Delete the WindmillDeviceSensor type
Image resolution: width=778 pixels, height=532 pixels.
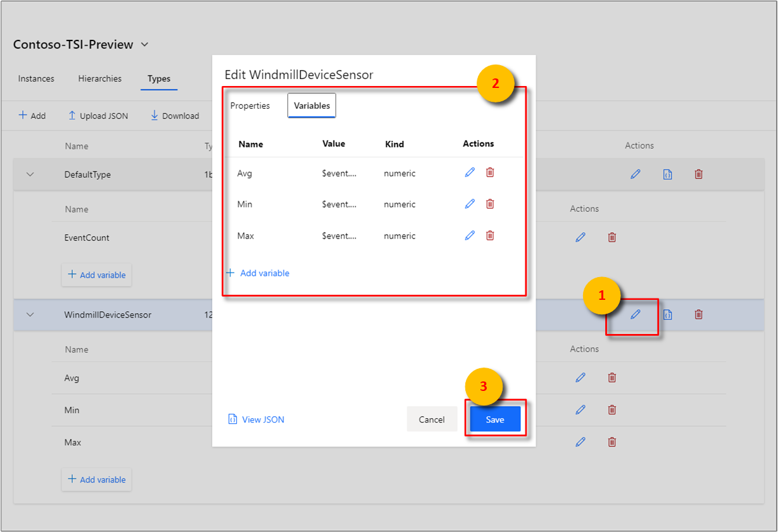[699, 314]
